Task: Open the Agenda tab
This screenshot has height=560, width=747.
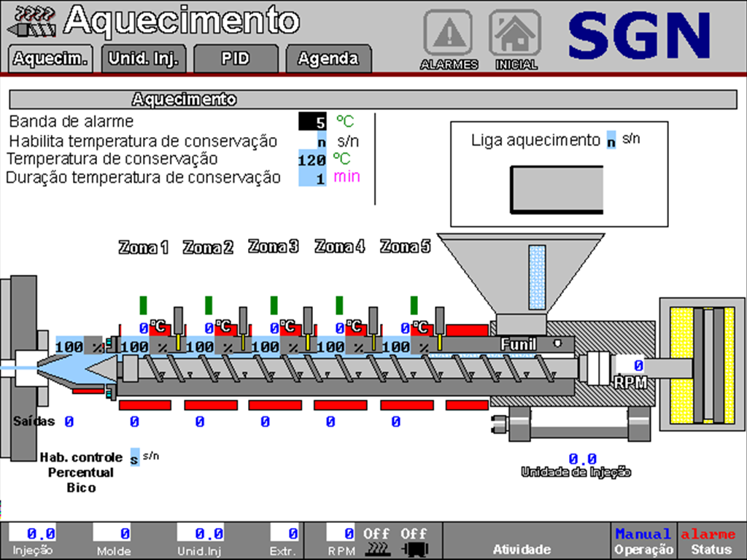Action: click(x=328, y=58)
